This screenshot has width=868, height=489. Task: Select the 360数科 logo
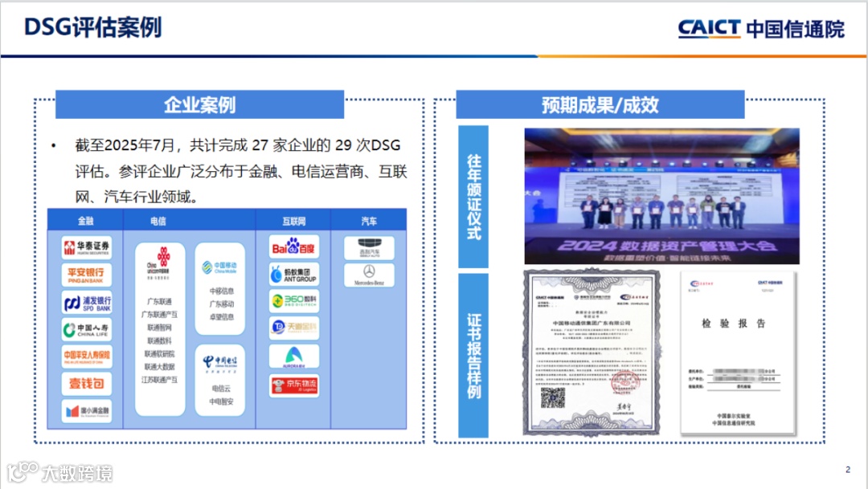pos(293,301)
